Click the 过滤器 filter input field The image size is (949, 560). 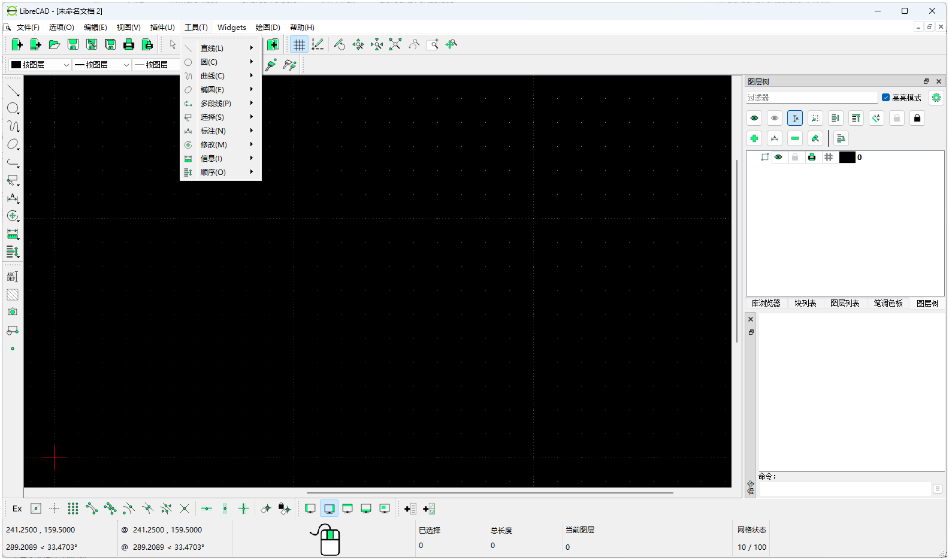pos(812,98)
